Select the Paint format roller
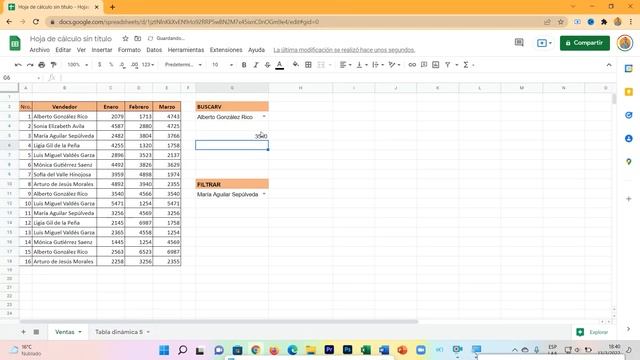The image size is (640, 360). click(x=53, y=65)
